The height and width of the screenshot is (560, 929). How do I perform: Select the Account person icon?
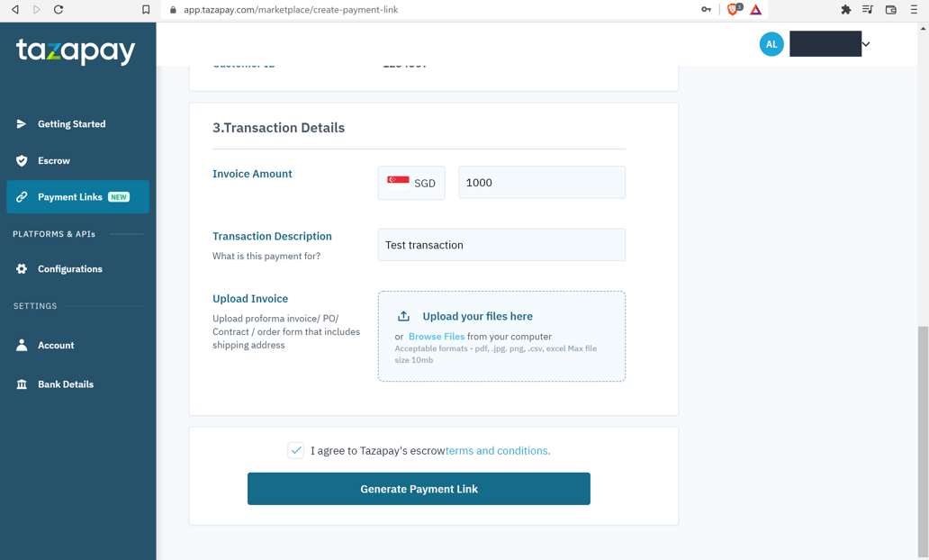point(23,345)
